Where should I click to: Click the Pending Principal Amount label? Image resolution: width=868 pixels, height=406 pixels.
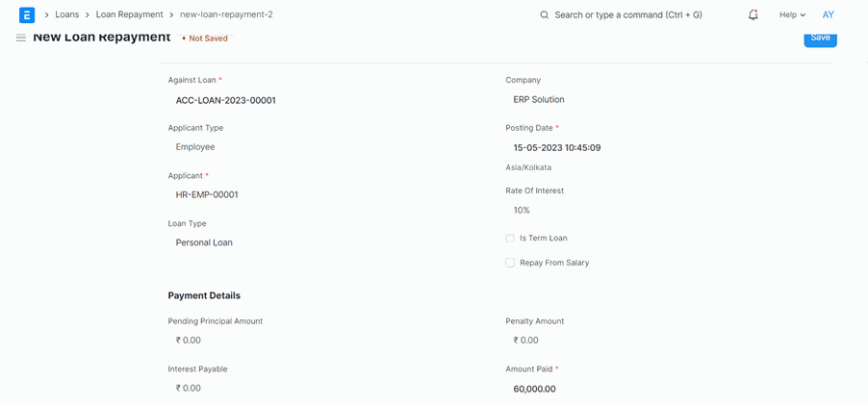click(x=216, y=320)
